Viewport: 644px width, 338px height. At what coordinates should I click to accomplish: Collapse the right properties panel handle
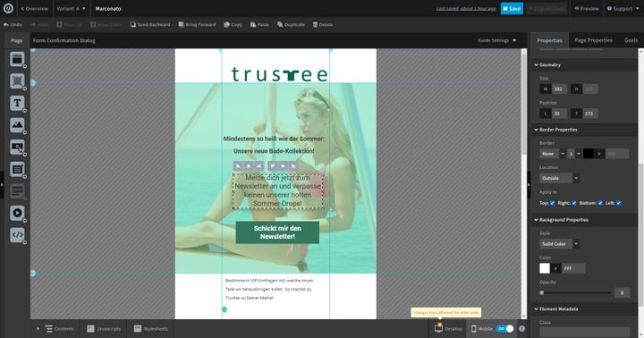[529, 185]
